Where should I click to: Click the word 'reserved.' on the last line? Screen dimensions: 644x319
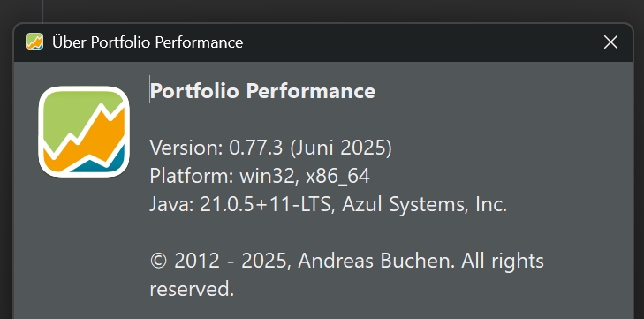[192, 290]
